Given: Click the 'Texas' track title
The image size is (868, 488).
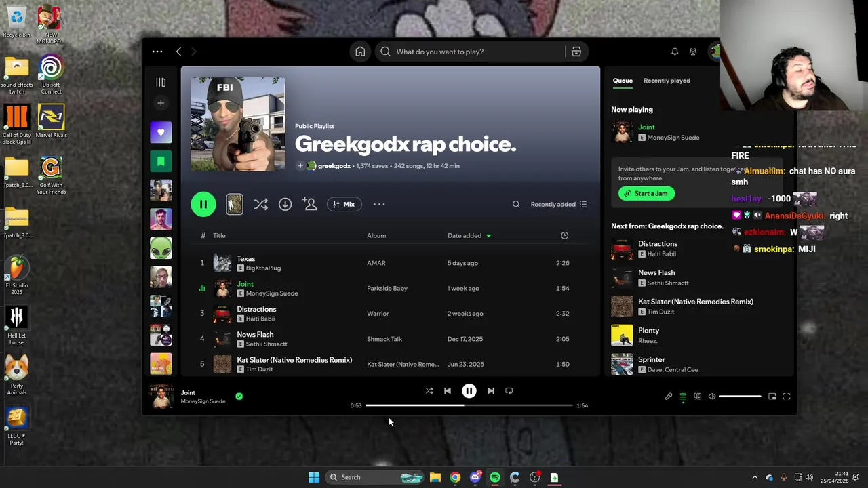Looking at the screenshot, I should tap(246, 258).
